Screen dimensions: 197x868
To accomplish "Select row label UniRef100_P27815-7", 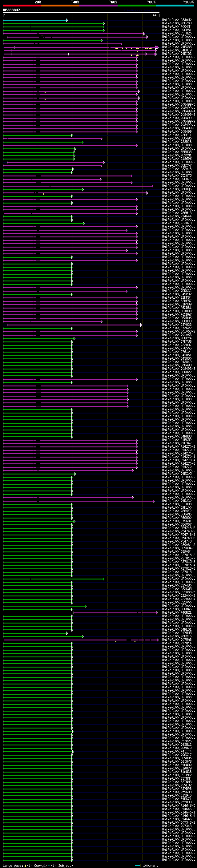I will click(179, 558).
